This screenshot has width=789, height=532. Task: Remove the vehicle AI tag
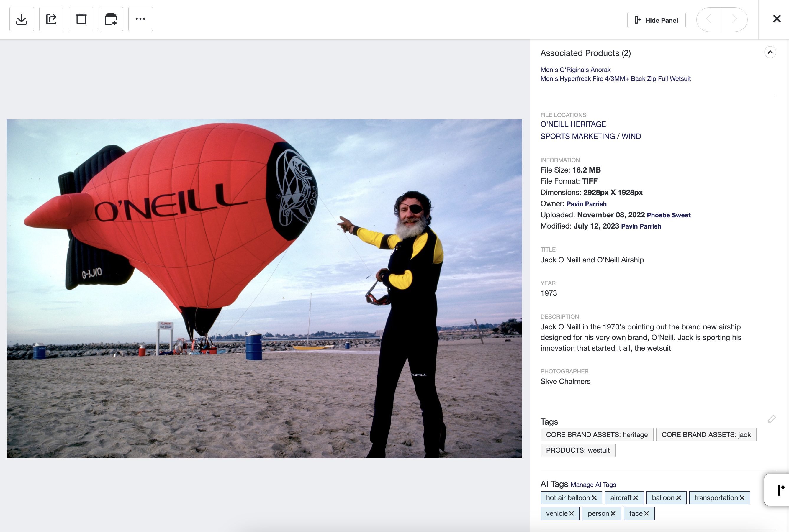571,513
